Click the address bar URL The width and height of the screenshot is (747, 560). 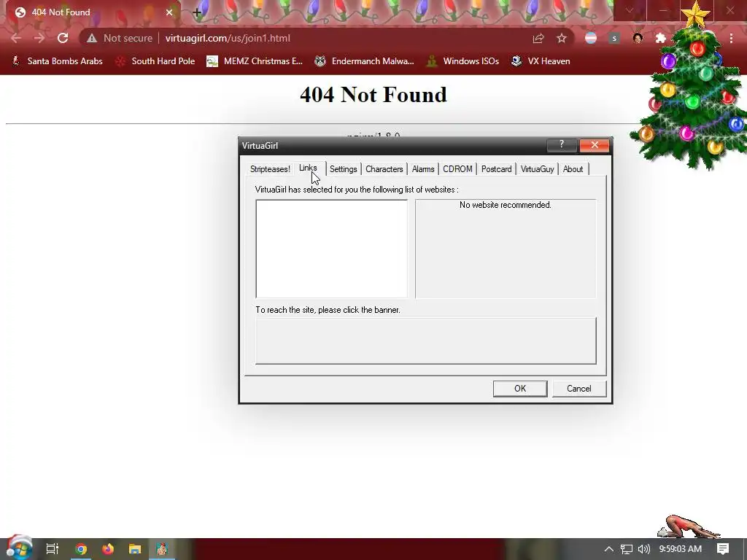tap(228, 38)
